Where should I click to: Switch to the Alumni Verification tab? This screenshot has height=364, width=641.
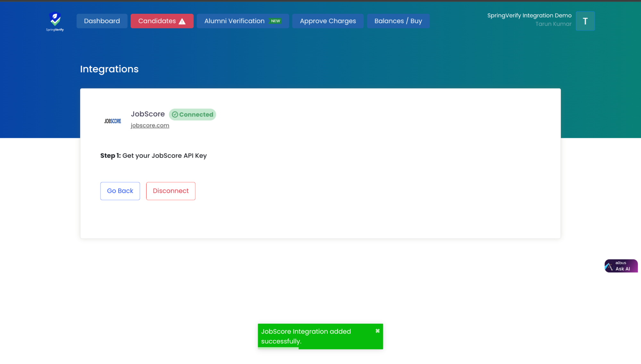(x=234, y=21)
